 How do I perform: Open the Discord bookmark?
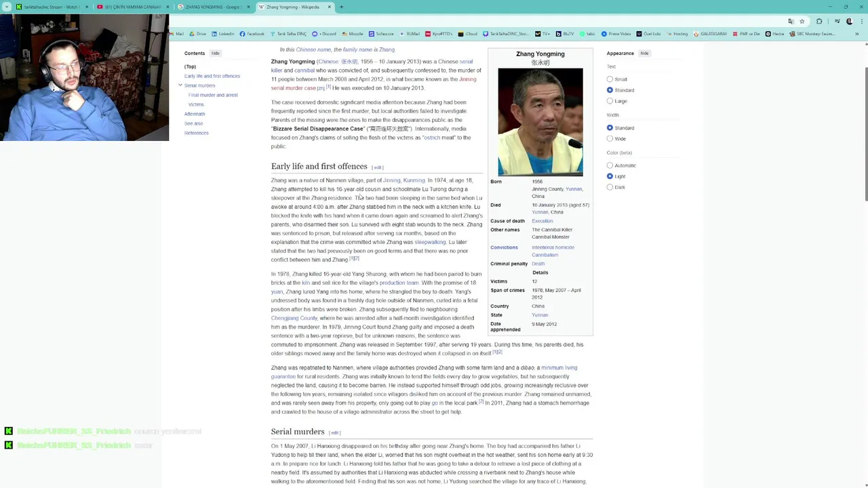(325, 34)
